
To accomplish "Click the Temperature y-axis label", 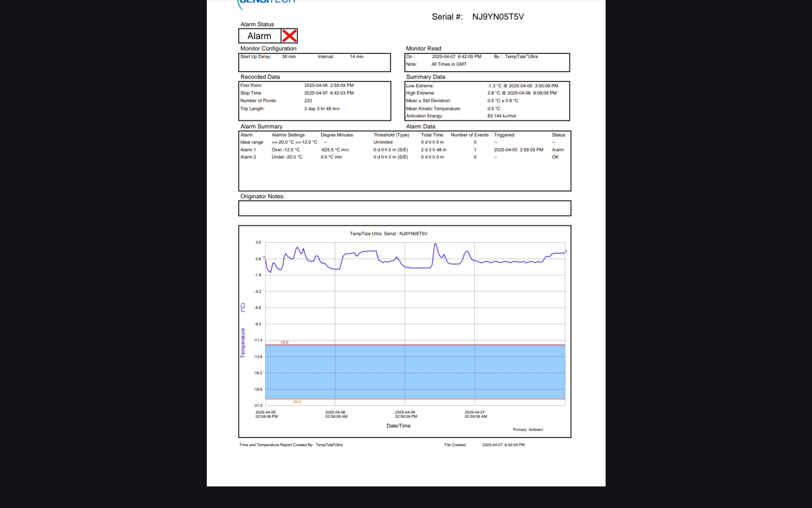I will coord(243,343).
